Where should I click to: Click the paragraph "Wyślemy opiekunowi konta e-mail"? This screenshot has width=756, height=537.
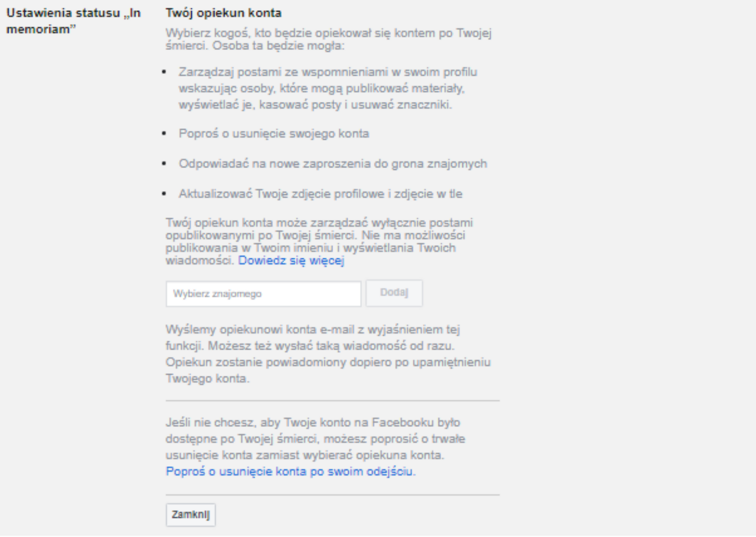click(328, 354)
